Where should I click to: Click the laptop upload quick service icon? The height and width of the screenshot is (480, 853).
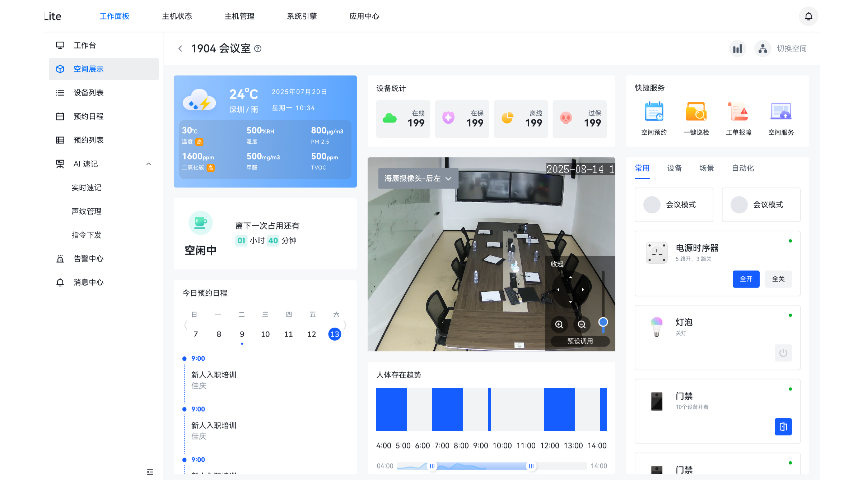point(781,112)
